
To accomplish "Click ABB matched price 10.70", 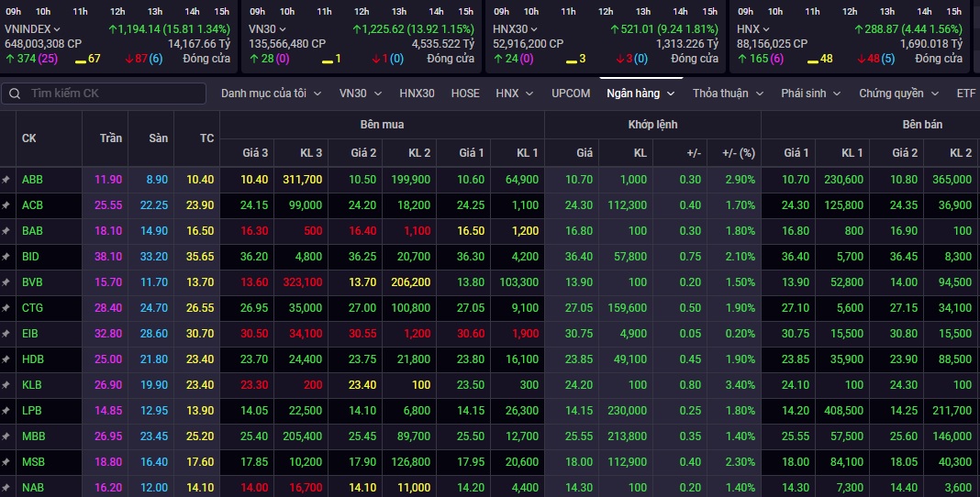I will pyautogui.click(x=579, y=180).
